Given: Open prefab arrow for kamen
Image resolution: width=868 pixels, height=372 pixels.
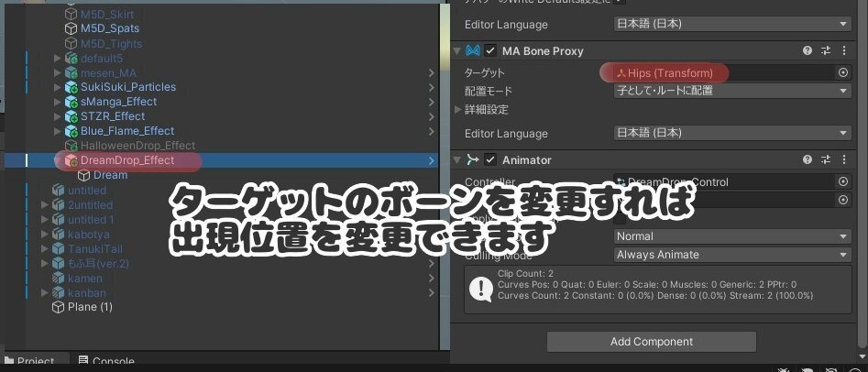Looking at the screenshot, I should pyautogui.click(x=432, y=278).
